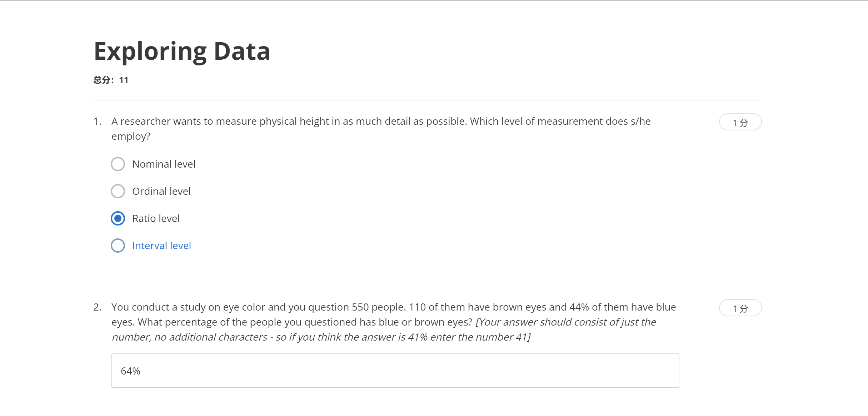Click the 'Ratio level' answer label text

click(156, 218)
